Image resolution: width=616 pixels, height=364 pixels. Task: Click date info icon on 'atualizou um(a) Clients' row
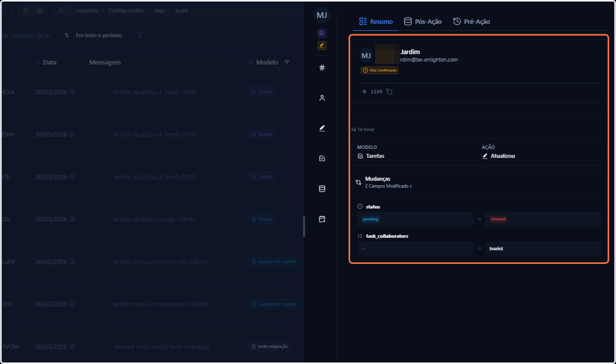point(72,219)
